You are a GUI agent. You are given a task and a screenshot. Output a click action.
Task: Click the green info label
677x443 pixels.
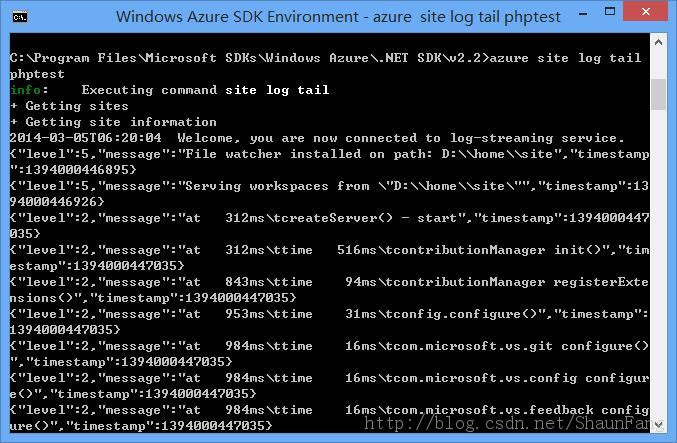(x=25, y=90)
